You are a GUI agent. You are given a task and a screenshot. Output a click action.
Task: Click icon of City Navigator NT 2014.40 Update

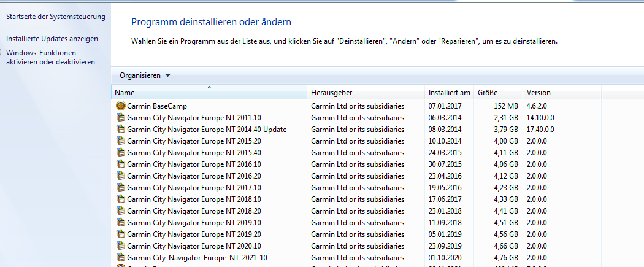[120, 130]
